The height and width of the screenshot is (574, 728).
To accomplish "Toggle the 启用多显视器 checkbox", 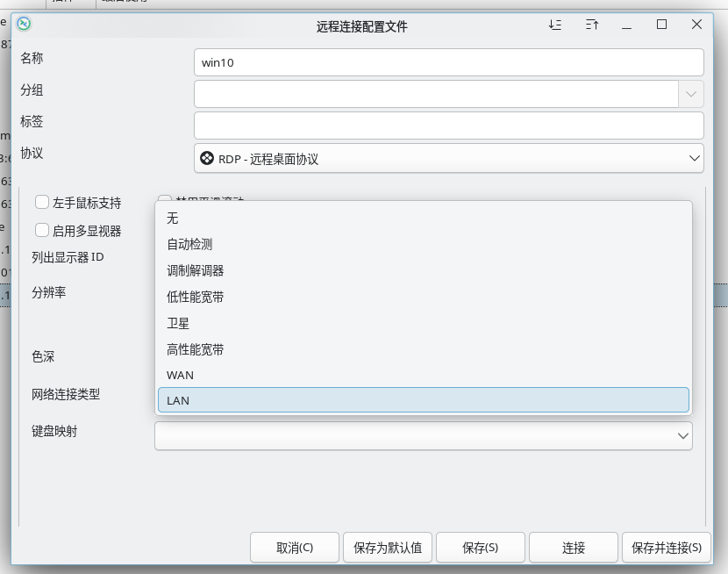I will pos(42,230).
